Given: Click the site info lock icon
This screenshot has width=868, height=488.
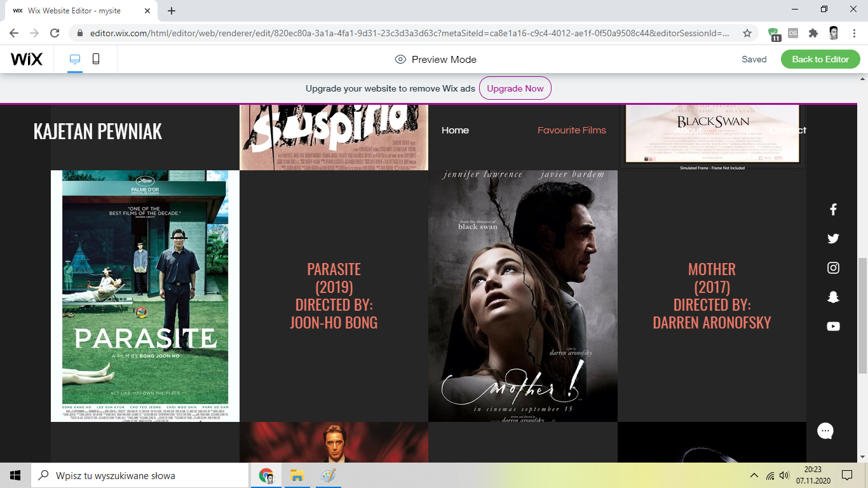Looking at the screenshot, I should [80, 33].
